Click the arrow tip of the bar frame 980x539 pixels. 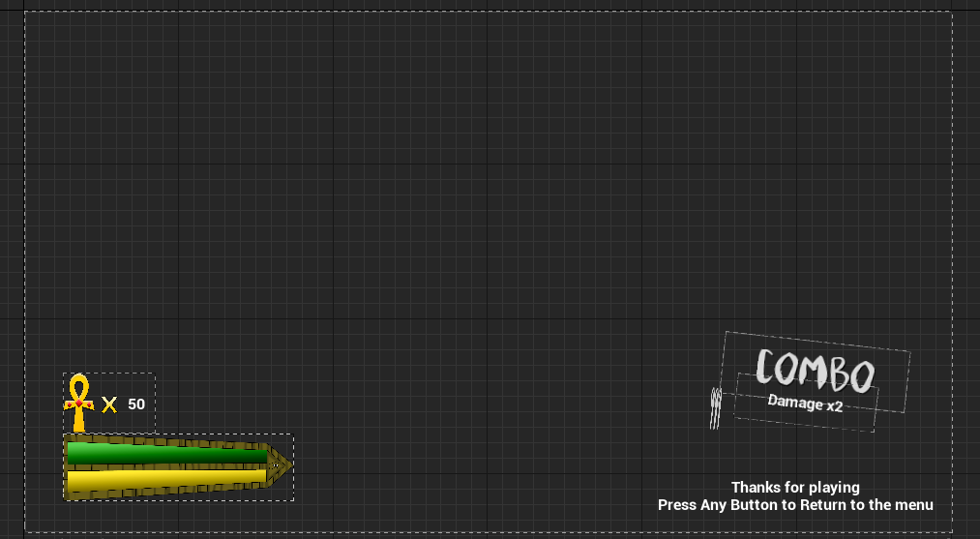[x=281, y=465]
